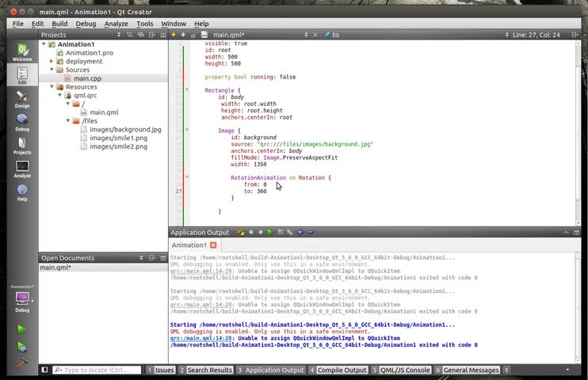This screenshot has height=380, width=588.
Task: Synchronize Projects tree with editor
Action: click(x=140, y=35)
